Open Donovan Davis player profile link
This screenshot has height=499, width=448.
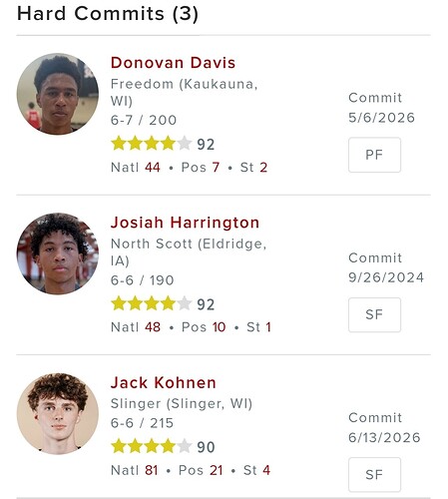pyautogui.click(x=173, y=63)
